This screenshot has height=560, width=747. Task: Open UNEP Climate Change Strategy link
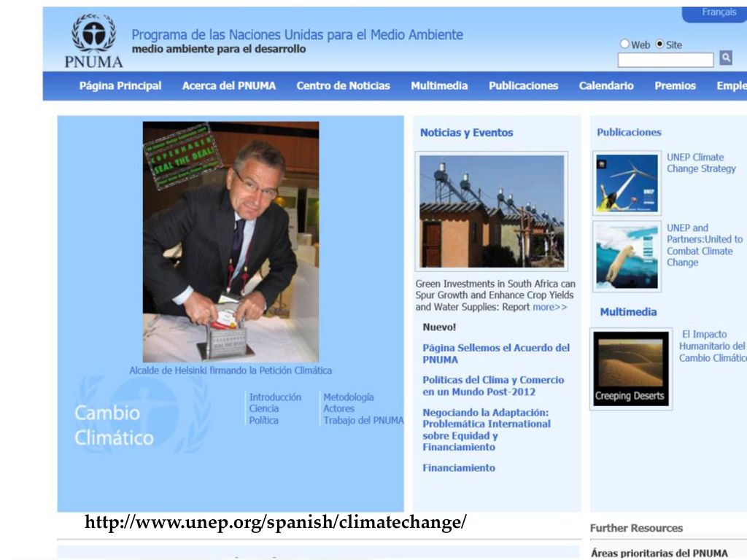(701, 163)
